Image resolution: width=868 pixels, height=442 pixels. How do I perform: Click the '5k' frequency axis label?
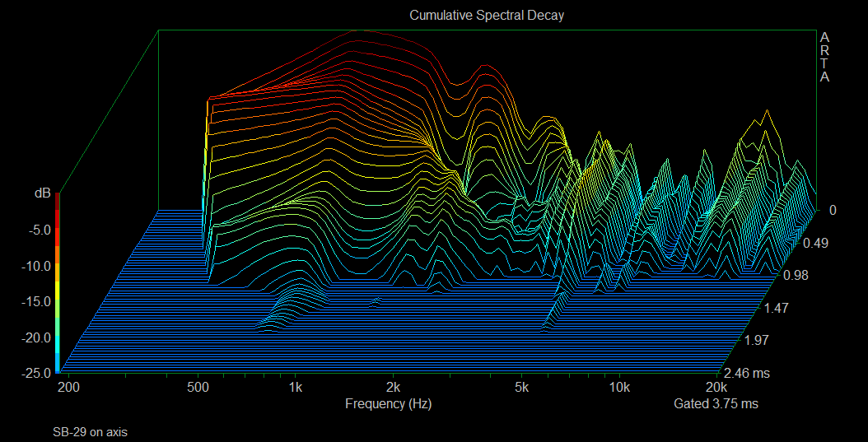[521, 387]
